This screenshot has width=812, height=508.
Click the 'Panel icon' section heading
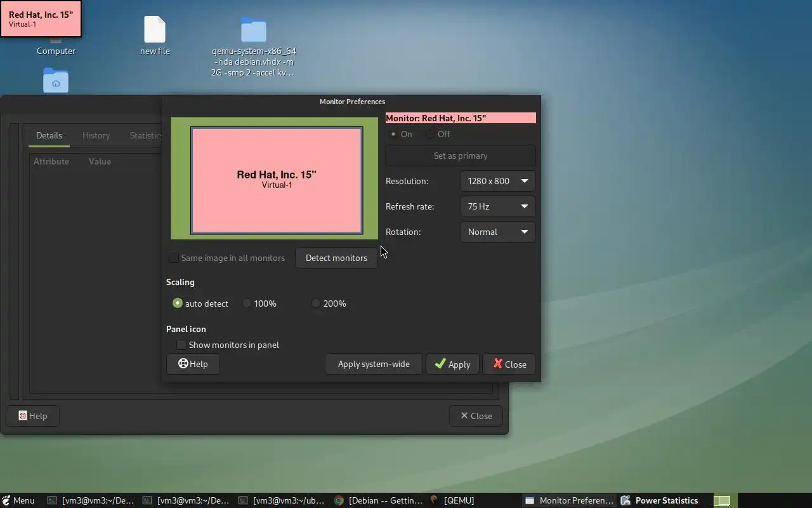coord(186,329)
